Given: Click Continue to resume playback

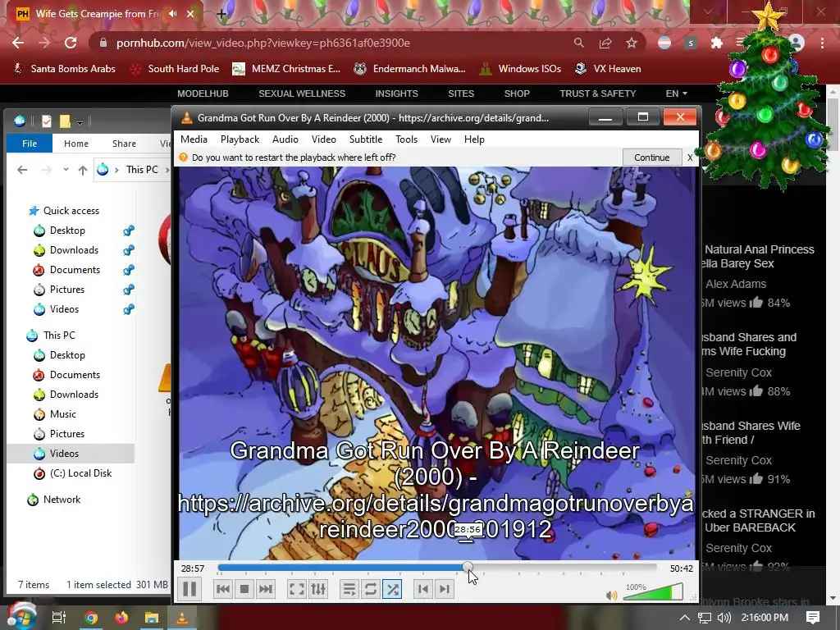Looking at the screenshot, I should [x=651, y=157].
